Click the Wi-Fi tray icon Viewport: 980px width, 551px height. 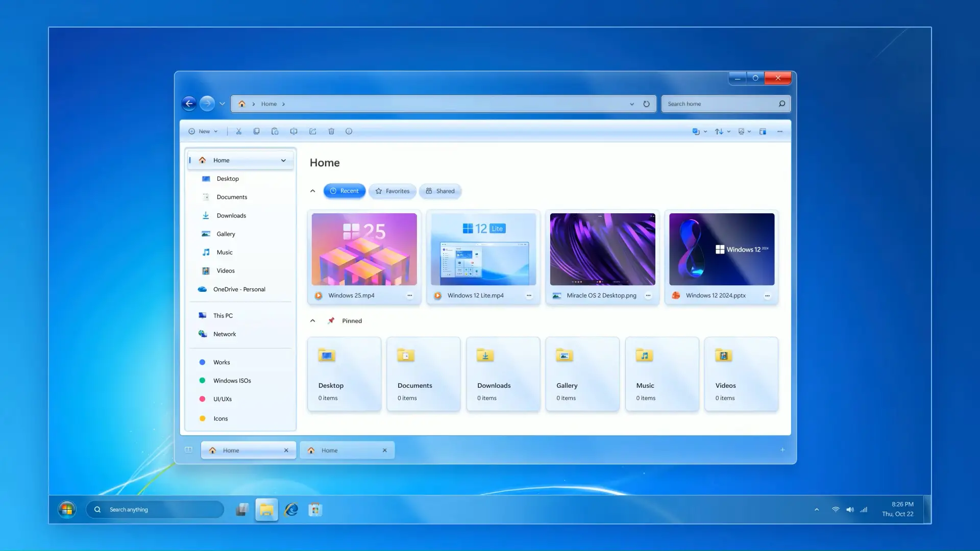[836, 509]
